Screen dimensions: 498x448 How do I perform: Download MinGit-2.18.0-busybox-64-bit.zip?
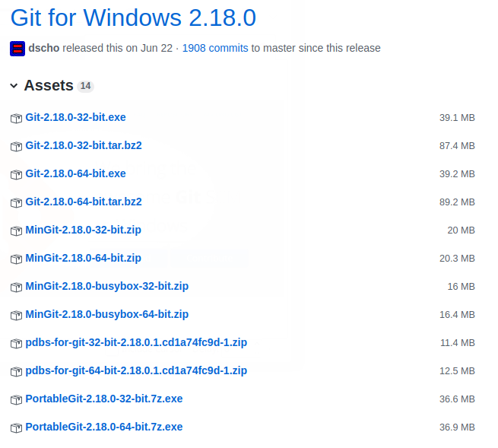(107, 314)
